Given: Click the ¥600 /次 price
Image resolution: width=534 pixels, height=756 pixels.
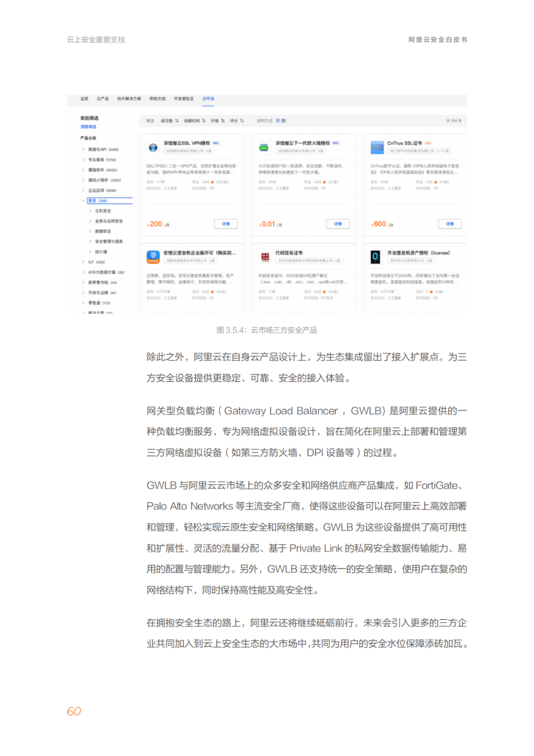Looking at the screenshot, I should click(x=382, y=224).
